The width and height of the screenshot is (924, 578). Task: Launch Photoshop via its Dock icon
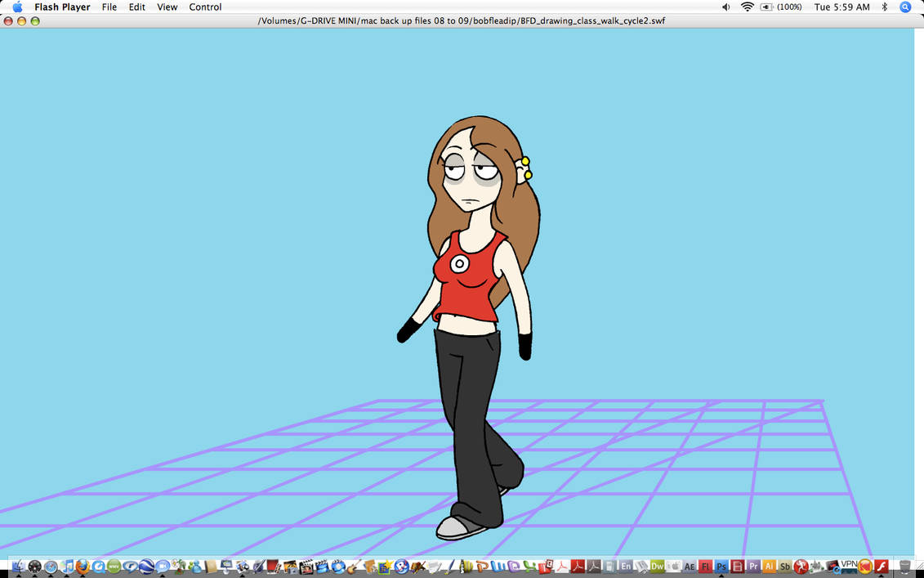pyautogui.click(x=721, y=566)
